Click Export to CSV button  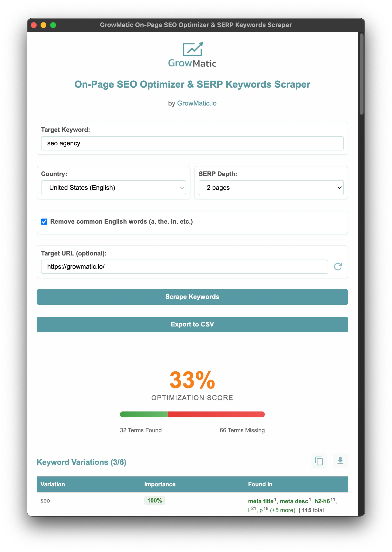click(192, 325)
